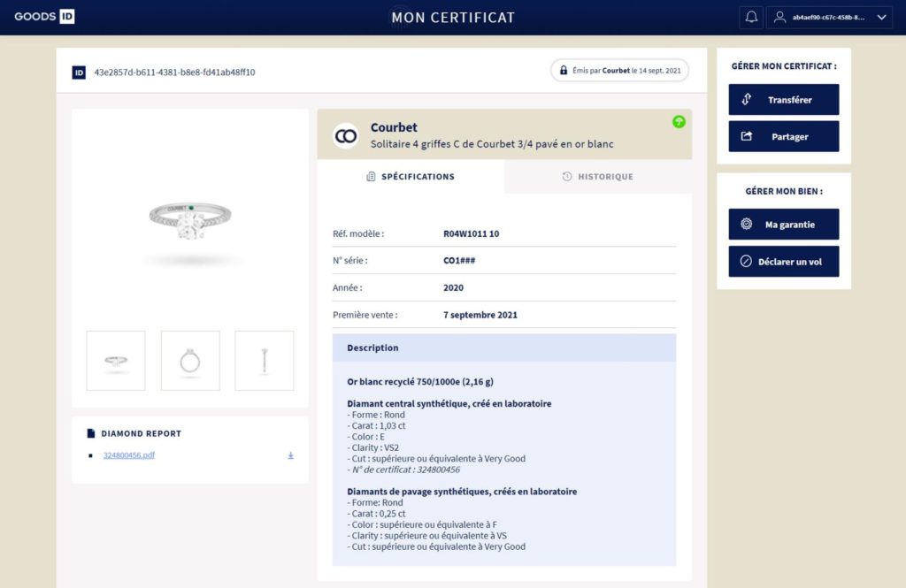Screen dimensions: 906x588
Task: Click the GOODS ID logo
Action: click(44, 17)
